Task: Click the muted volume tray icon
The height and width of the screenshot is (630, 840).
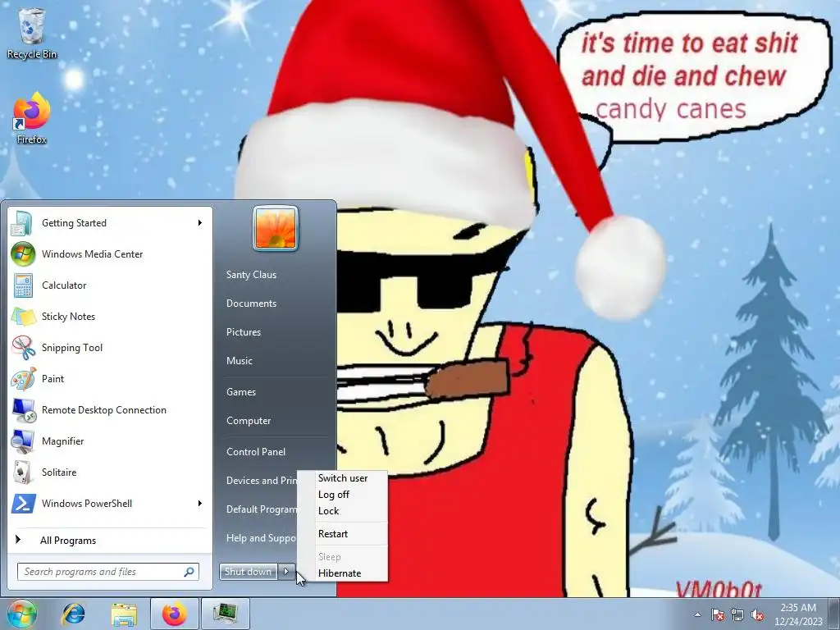Action: [757, 614]
